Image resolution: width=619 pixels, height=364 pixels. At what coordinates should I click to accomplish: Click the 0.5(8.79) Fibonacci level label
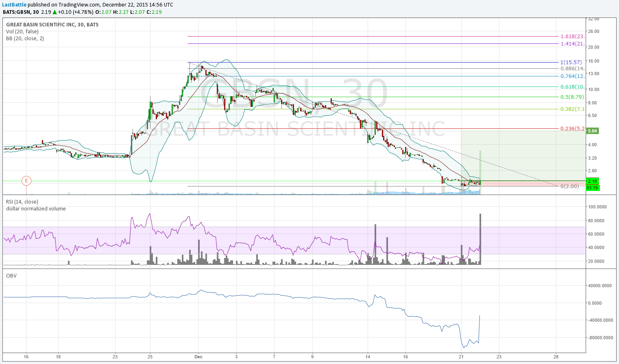(572, 97)
